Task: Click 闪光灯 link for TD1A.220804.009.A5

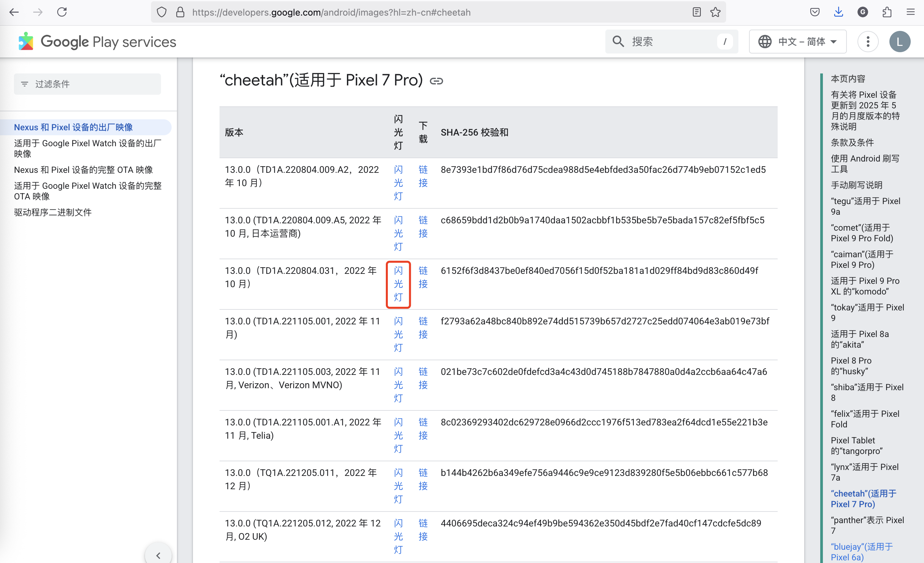Action: [x=398, y=233]
